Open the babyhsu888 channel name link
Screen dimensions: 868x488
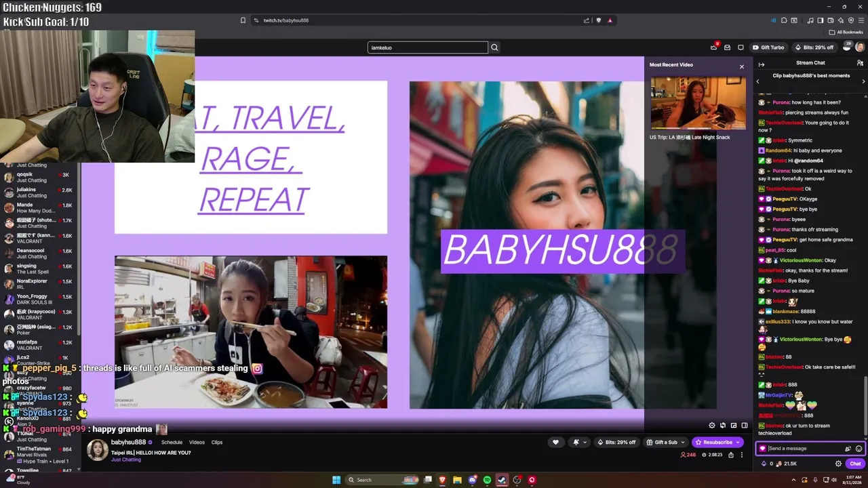pyautogui.click(x=129, y=442)
